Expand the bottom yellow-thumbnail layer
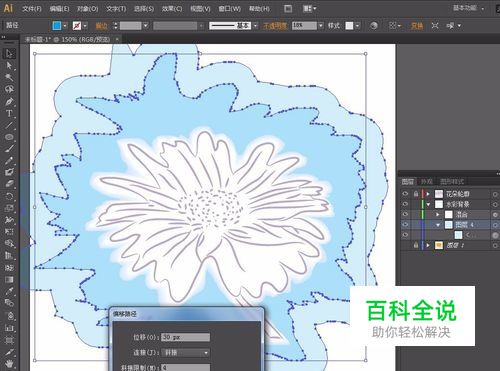Screen dimensions: 500x371 (x=428, y=245)
